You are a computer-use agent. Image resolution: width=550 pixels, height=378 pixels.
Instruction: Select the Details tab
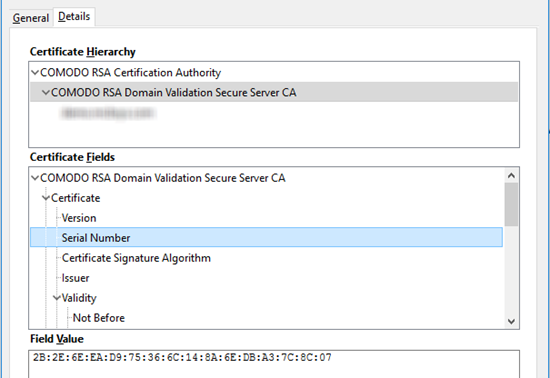(74, 16)
